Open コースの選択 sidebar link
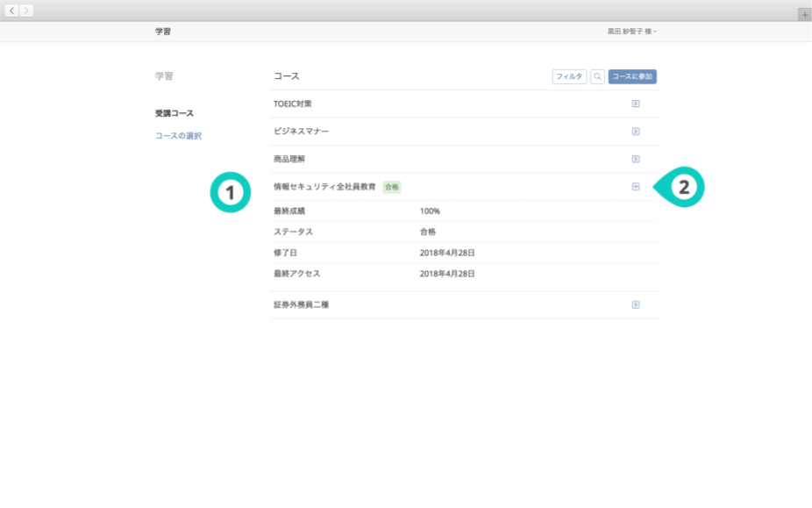This screenshot has width=812, height=508. tap(178, 136)
